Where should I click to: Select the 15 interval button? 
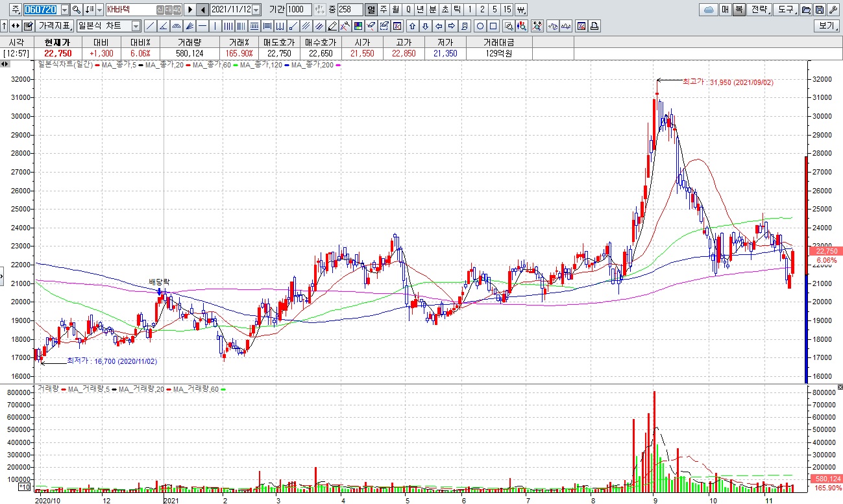(x=507, y=10)
